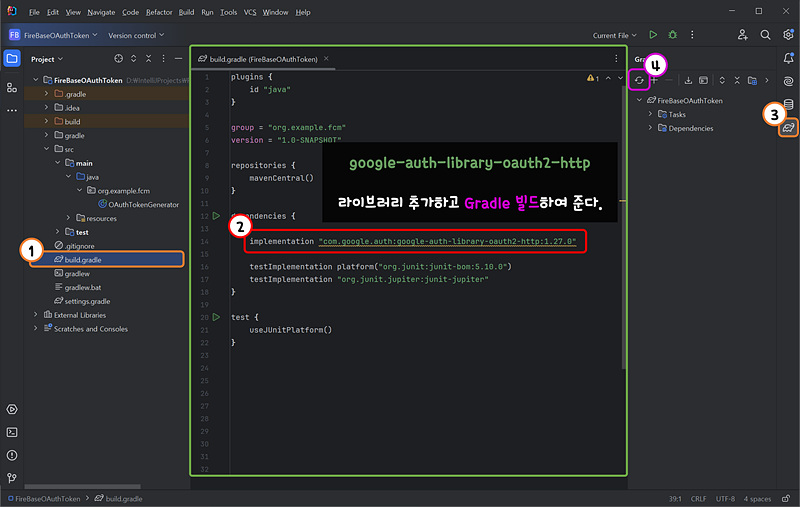This screenshot has height=507, width=800.
Task: Show more tool windows ellipsis in left sidebar
Action: point(12,110)
